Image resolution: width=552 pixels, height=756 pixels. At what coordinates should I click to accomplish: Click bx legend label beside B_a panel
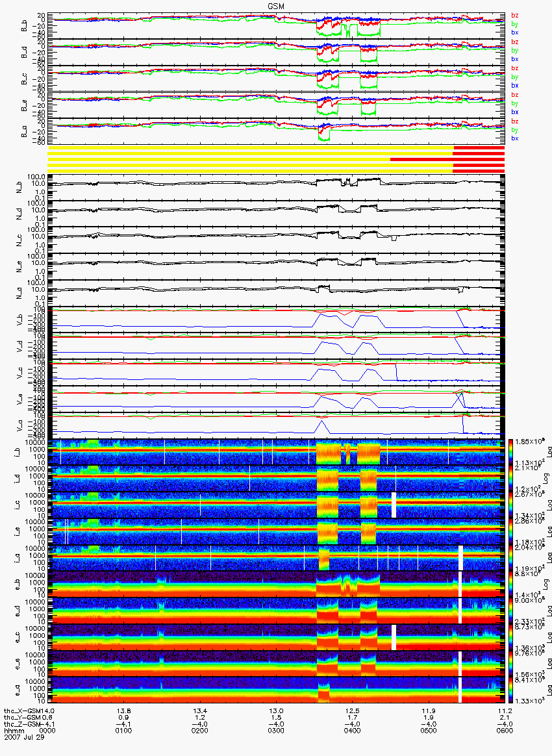(515, 138)
